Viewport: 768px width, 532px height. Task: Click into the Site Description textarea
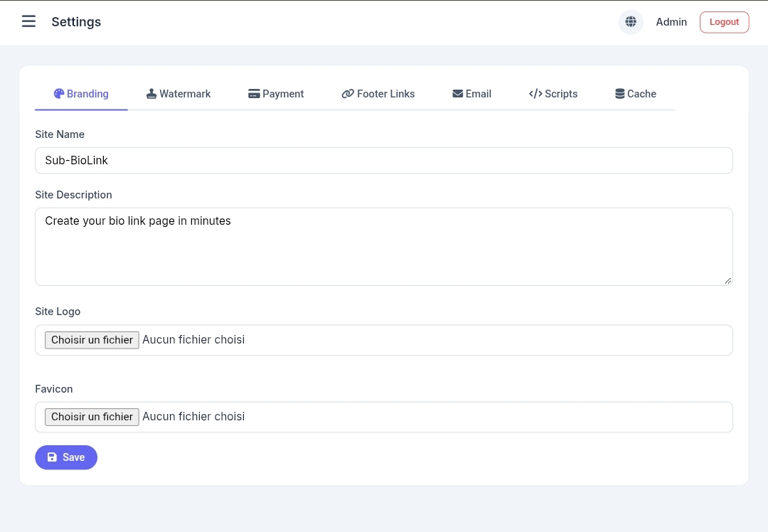(x=384, y=247)
